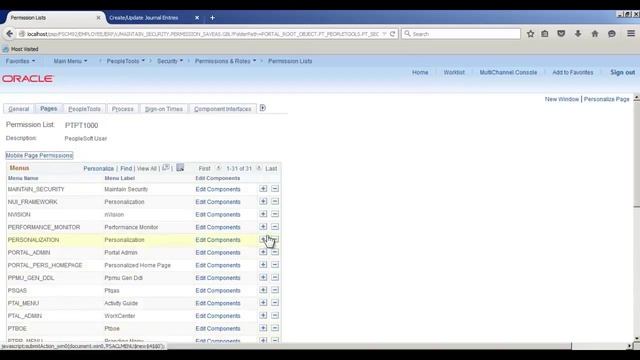Go to browser home page icon
640x360 pixels.
(595, 34)
